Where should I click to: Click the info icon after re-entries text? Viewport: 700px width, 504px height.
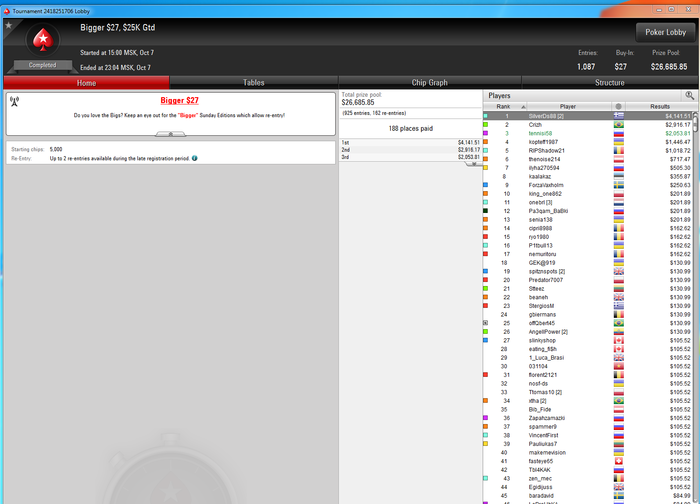coord(195,158)
